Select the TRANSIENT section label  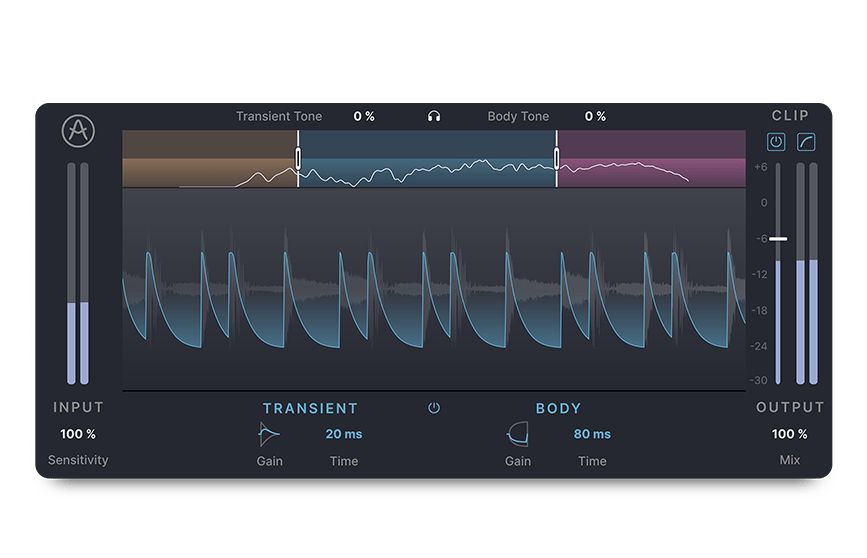tap(310, 408)
